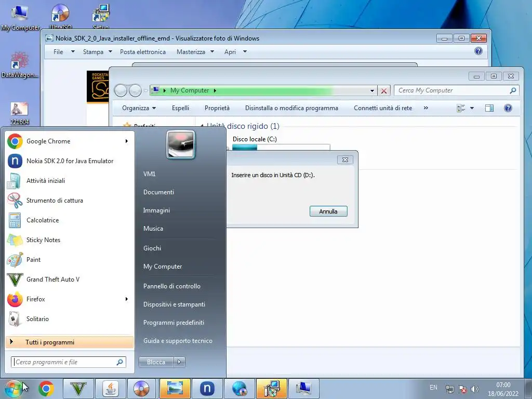Open Chrome from the taskbar
Viewport: 532px width, 399px height.
(46, 389)
